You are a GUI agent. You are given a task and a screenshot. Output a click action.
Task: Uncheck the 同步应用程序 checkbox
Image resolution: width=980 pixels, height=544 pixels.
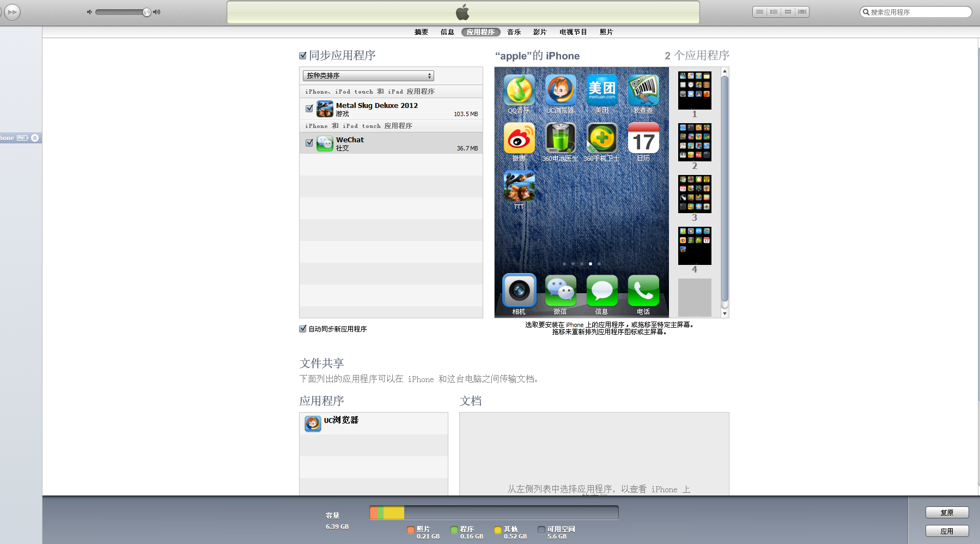[303, 55]
